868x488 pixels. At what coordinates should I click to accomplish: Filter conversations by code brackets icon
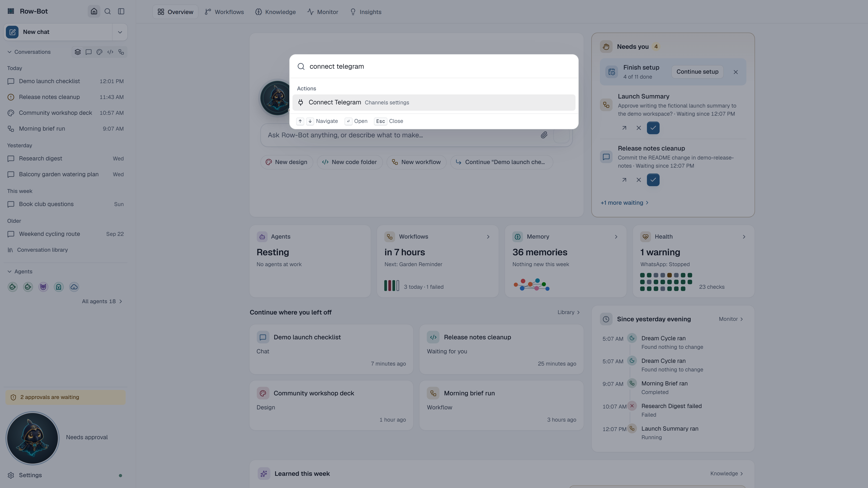coord(110,52)
